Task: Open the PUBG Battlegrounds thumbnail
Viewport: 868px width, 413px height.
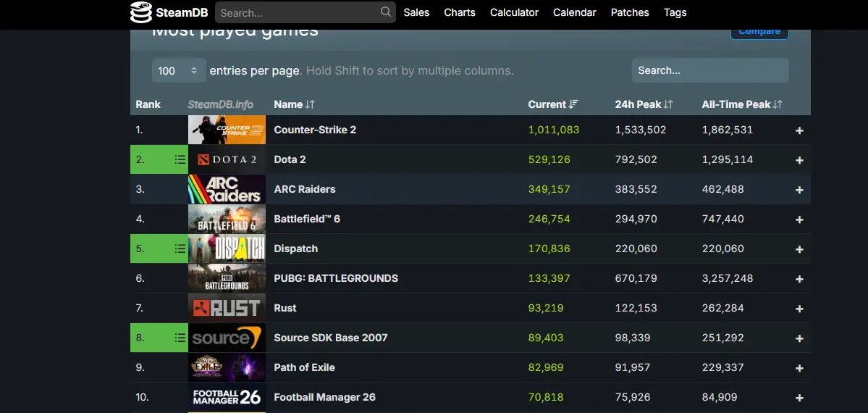Action: [227, 278]
